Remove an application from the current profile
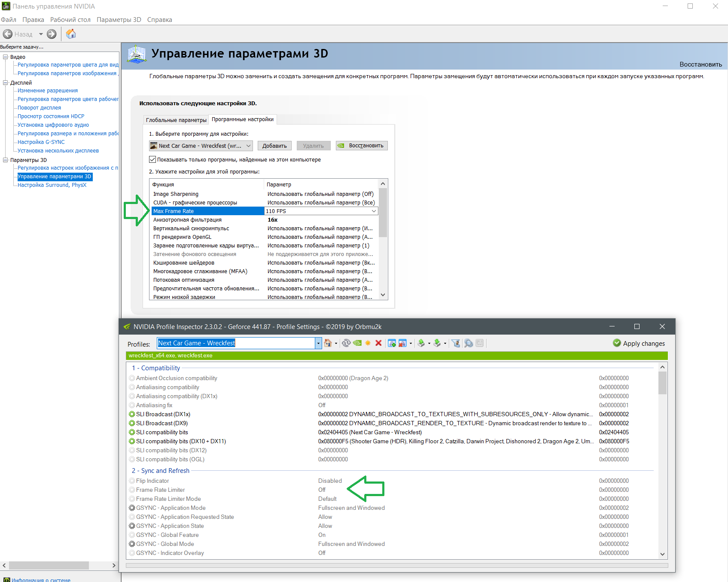The width and height of the screenshot is (728, 582). tap(402, 343)
